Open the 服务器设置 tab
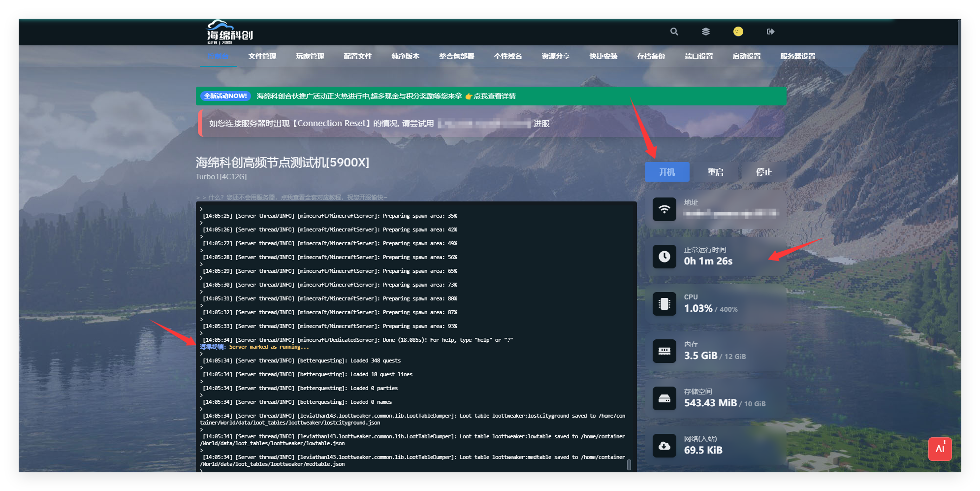This screenshot has width=980, height=491. click(x=797, y=56)
